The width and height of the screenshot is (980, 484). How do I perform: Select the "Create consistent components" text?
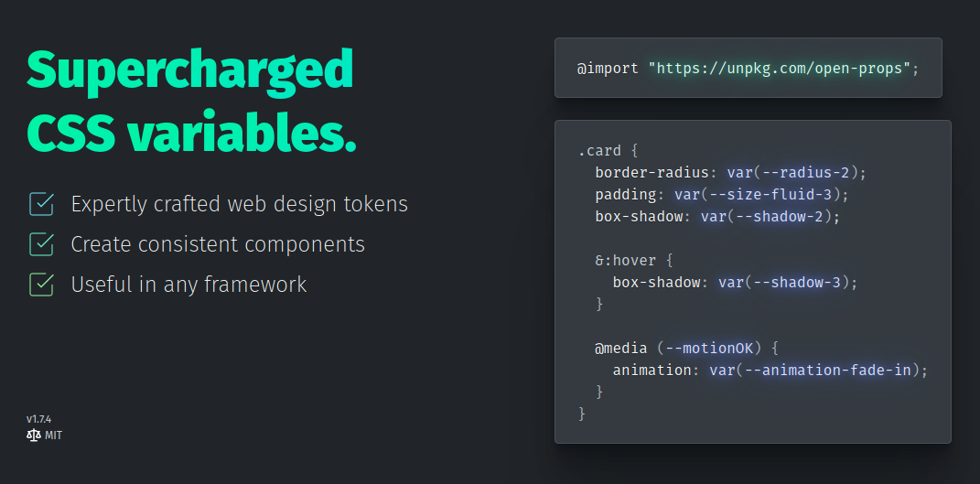click(x=218, y=244)
